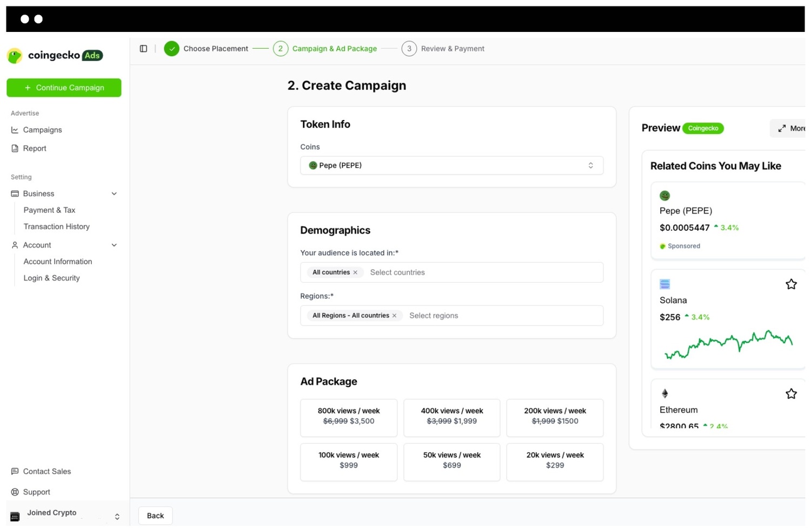Select the 50k views / week package

pyautogui.click(x=452, y=462)
